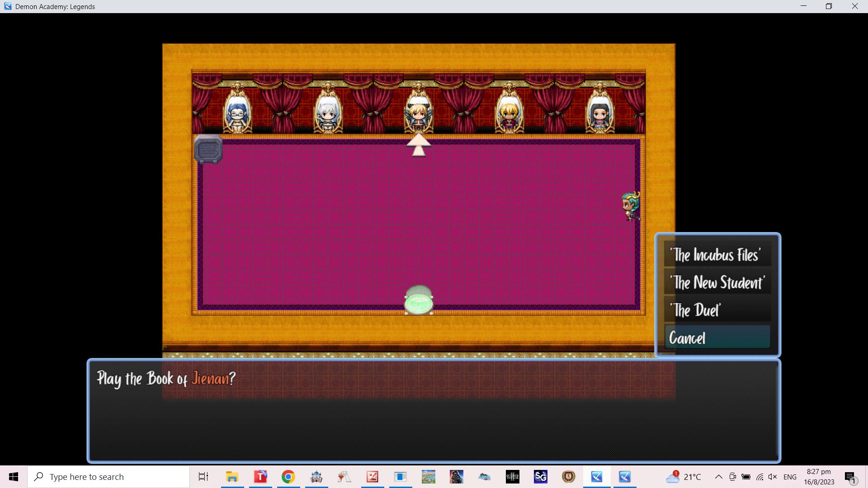Click the taskbar search box
868x488 pixels.
pyautogui.click(x=108, y=477)
